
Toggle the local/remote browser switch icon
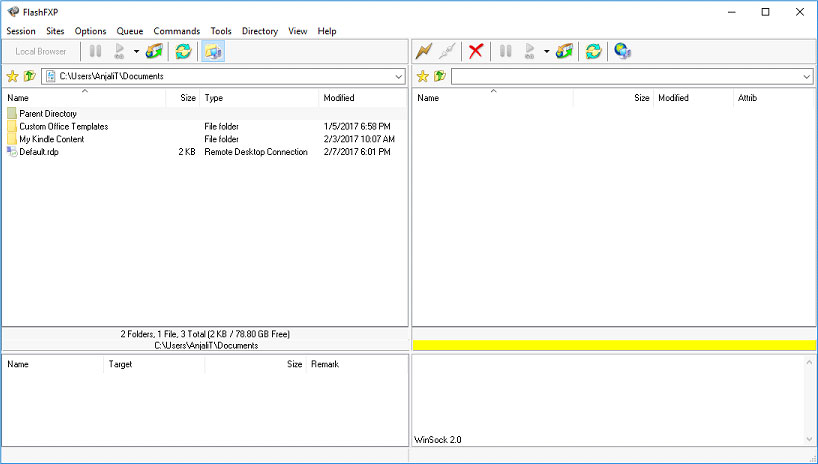[x=213, y=51]
